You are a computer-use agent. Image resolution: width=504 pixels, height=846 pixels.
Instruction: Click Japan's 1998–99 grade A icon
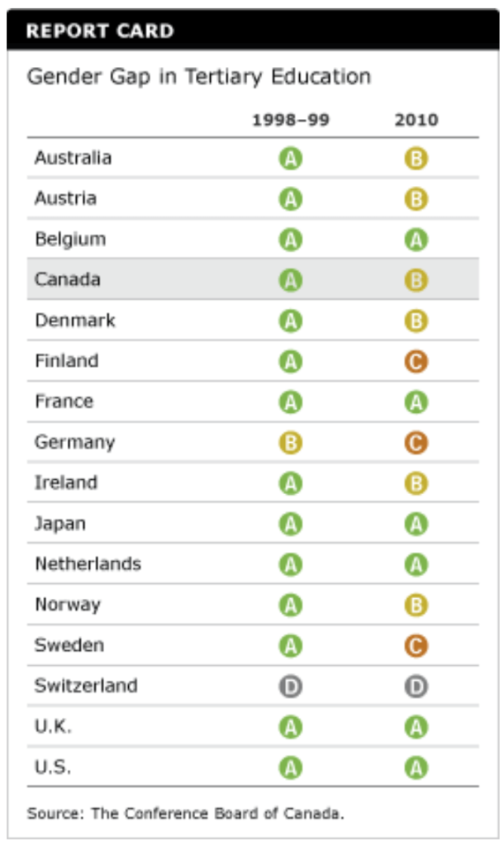point(290,524)
